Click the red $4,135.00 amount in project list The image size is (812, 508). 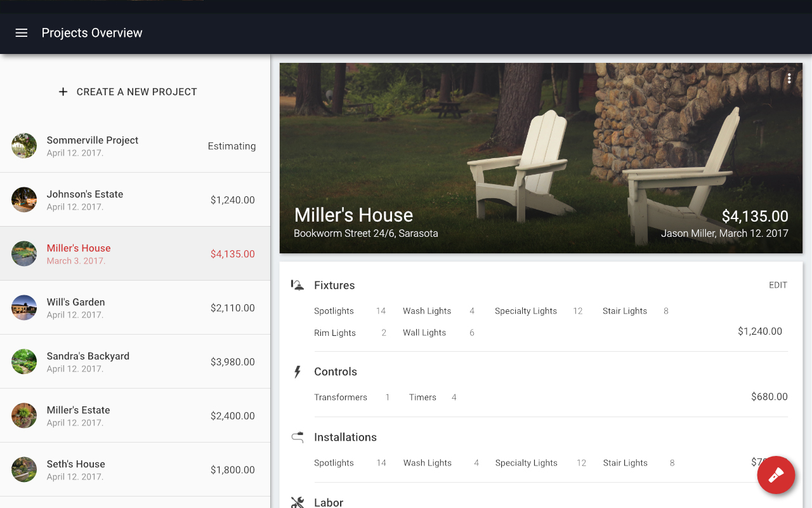pos(233,254)
